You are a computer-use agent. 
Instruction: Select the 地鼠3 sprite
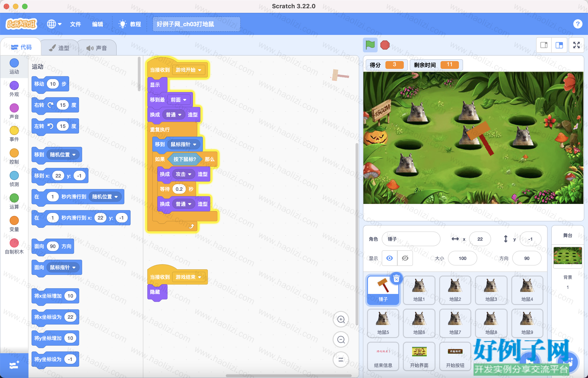pos(491,290)
